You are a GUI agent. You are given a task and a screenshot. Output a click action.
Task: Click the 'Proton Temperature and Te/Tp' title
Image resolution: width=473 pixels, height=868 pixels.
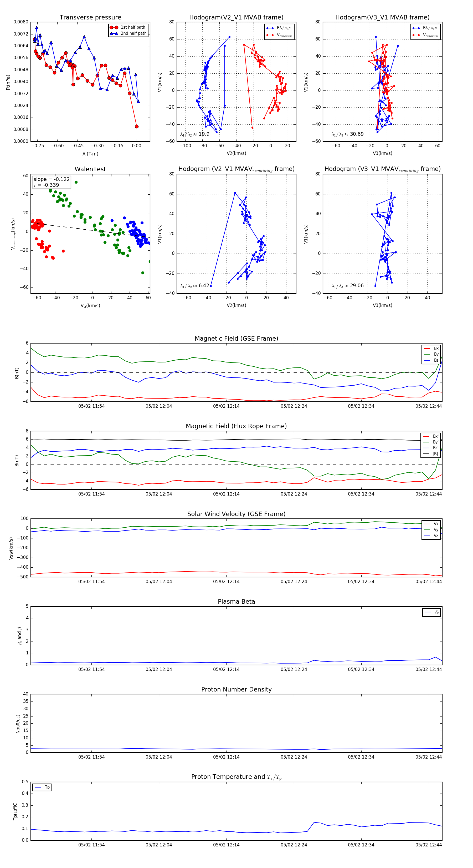[236, 777]
